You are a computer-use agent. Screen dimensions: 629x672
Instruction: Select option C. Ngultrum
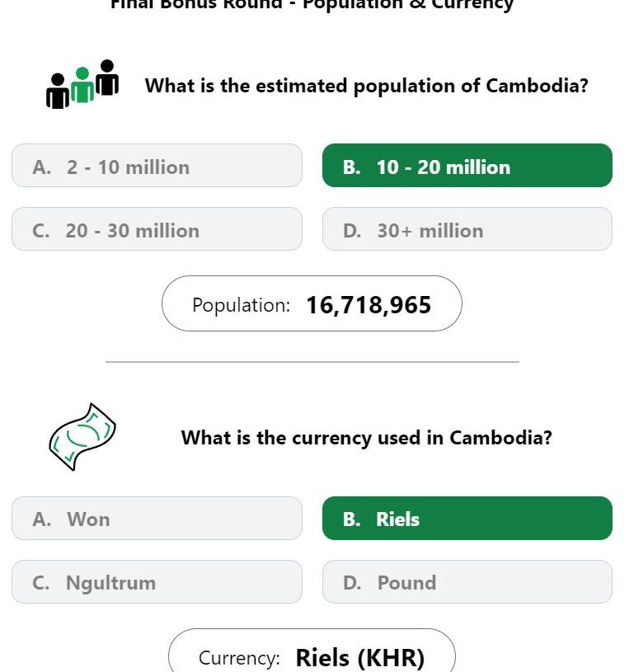(157, 581)
